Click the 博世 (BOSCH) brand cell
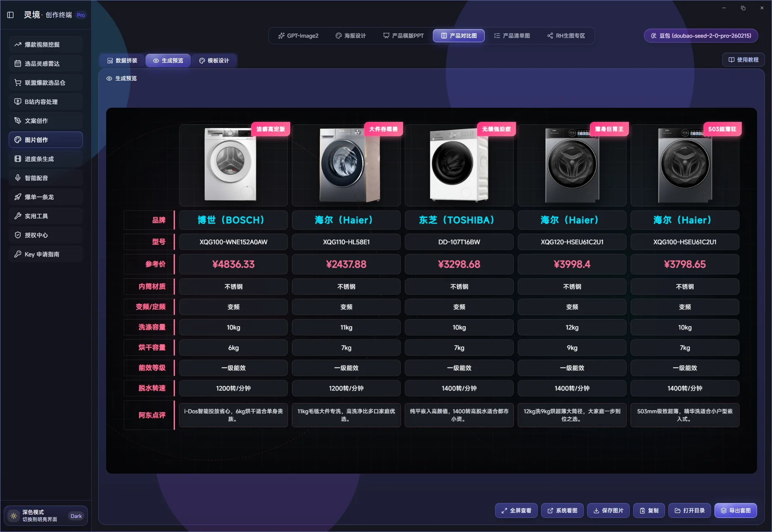 point(233,220)
